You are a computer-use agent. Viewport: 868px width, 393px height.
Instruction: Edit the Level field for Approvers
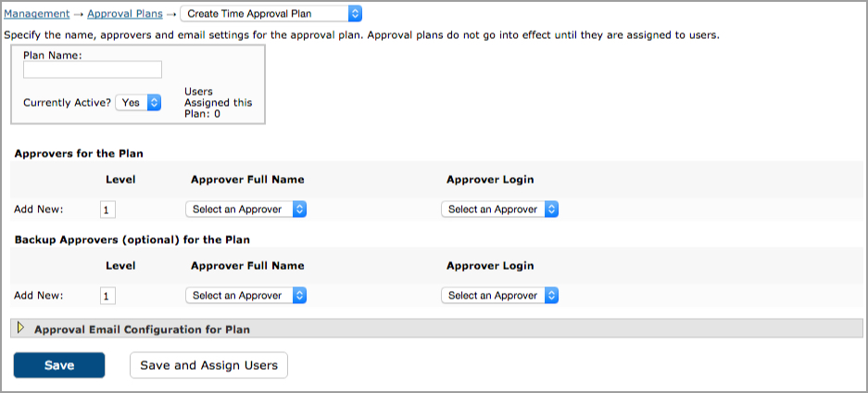(108, 209)
